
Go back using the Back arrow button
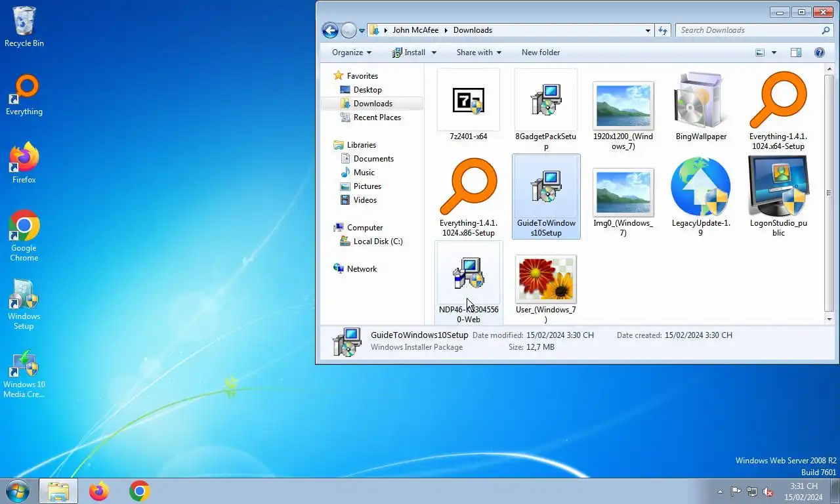(x=330, y=30)
